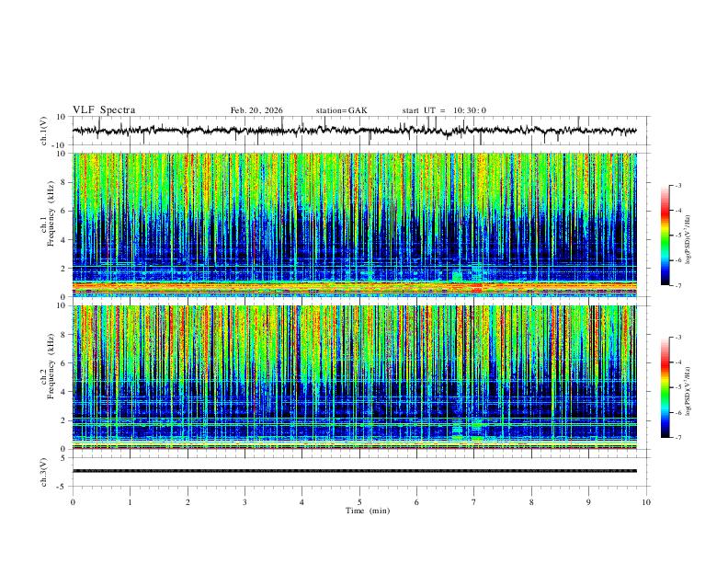Click the 'ch.1(V)' waveform axis label

[x=43, y=131]
